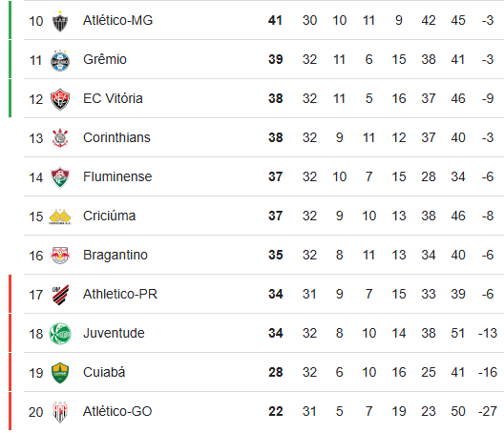Open the Grêmio team name link
Image resolution: width=504 pixels, height=433 pixels.
click(x=105, y=59)
